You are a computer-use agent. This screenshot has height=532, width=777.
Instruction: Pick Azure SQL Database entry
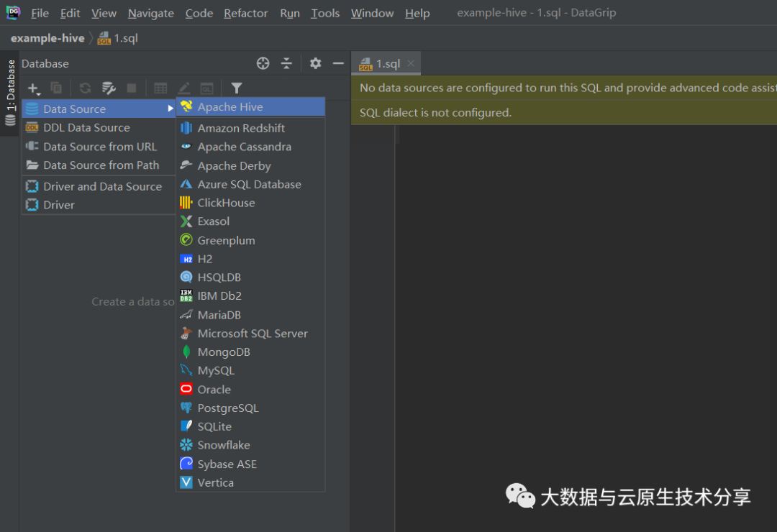pos(251,185)
